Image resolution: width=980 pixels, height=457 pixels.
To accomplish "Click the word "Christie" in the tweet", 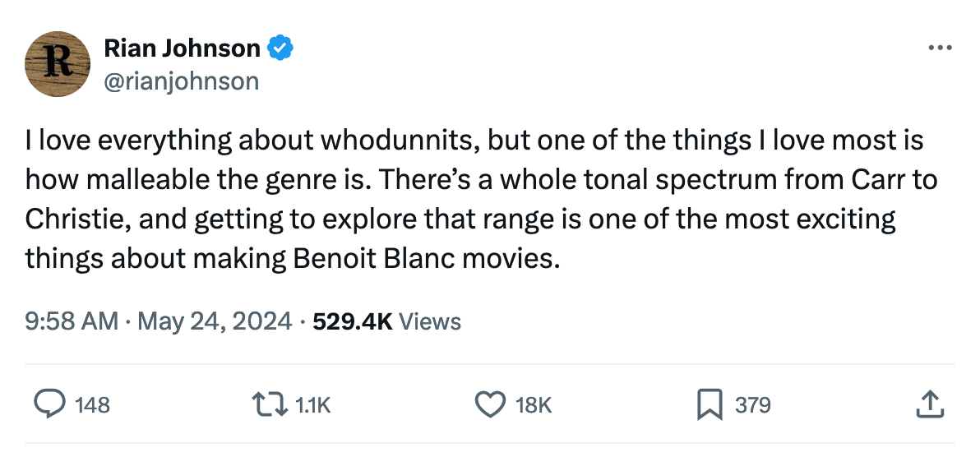I will pyautogui.click(x=72, y=219).
